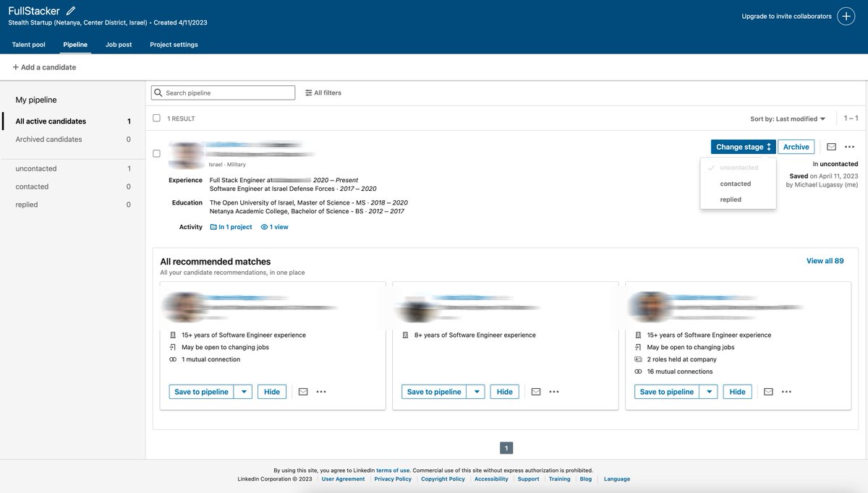The image size is (868, 493).
Task: Open the Change stage dropdown
Action: click(x=744, y=147)
